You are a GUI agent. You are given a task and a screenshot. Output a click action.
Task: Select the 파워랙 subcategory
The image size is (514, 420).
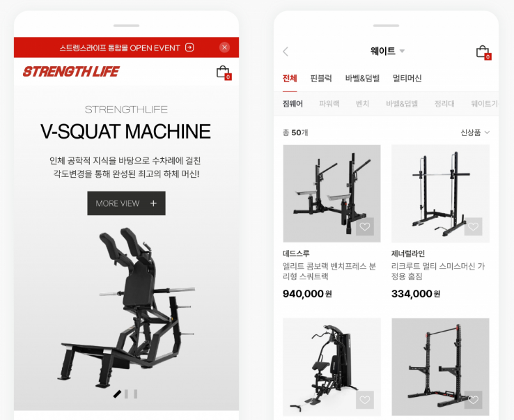coord(329,104)
